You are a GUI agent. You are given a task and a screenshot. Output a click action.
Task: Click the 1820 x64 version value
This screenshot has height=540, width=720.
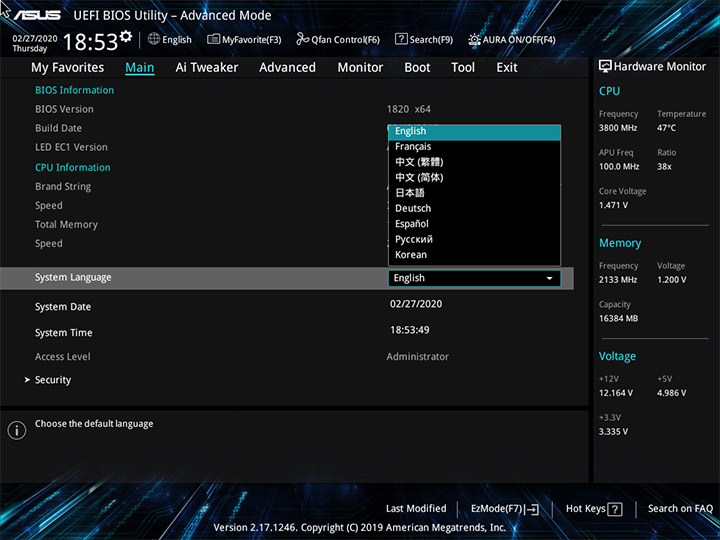click(409, 109)
